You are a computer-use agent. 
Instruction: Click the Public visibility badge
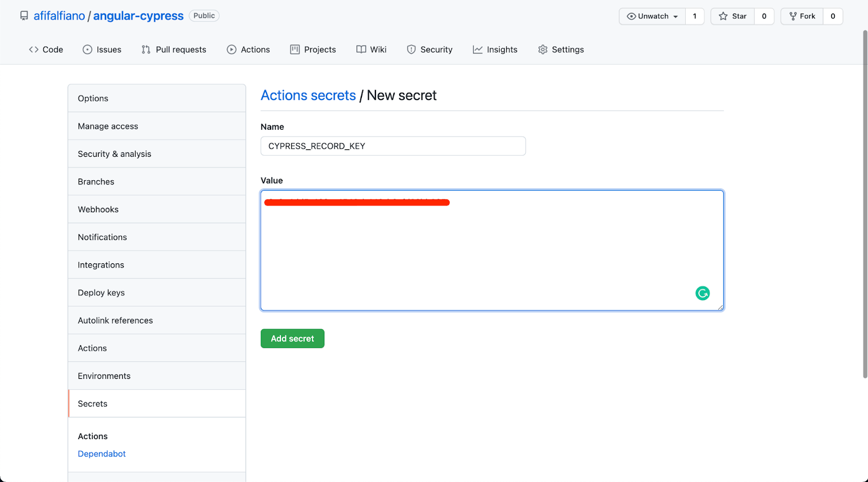pos(204,16)
